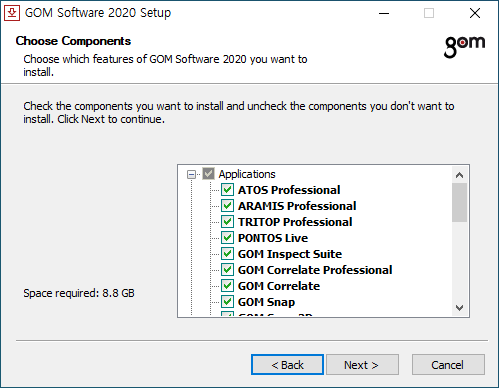Click the gom logo in header
The image size is (499, 388).
click(464, 47)
